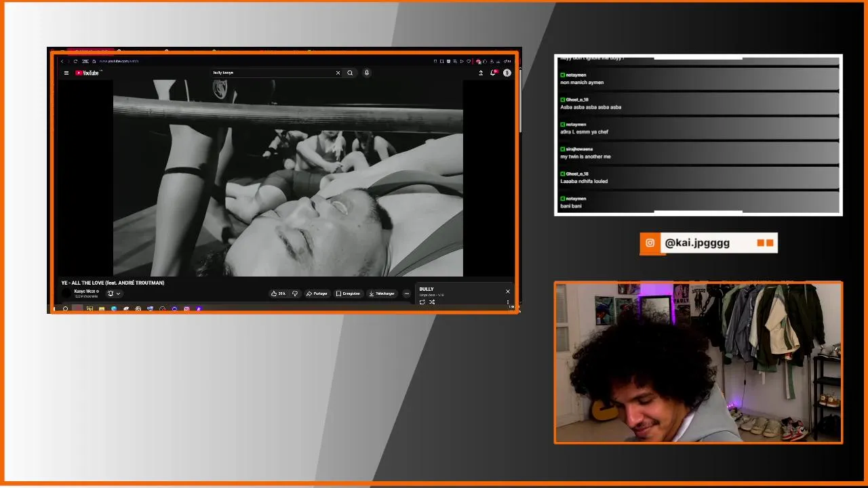Clear the 'bully kanye' search text
The height and width of the screenshot is (488, 868).
coord(338,73)
